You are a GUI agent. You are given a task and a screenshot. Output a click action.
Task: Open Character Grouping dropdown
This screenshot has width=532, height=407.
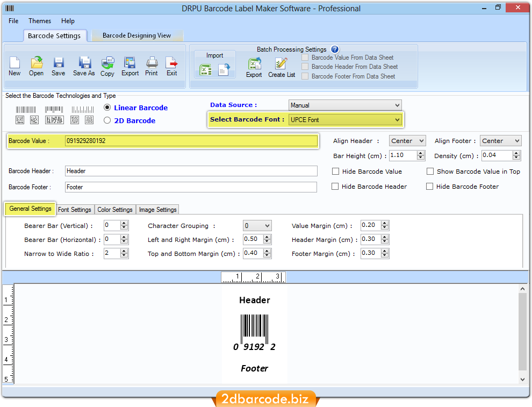[257, 226]
